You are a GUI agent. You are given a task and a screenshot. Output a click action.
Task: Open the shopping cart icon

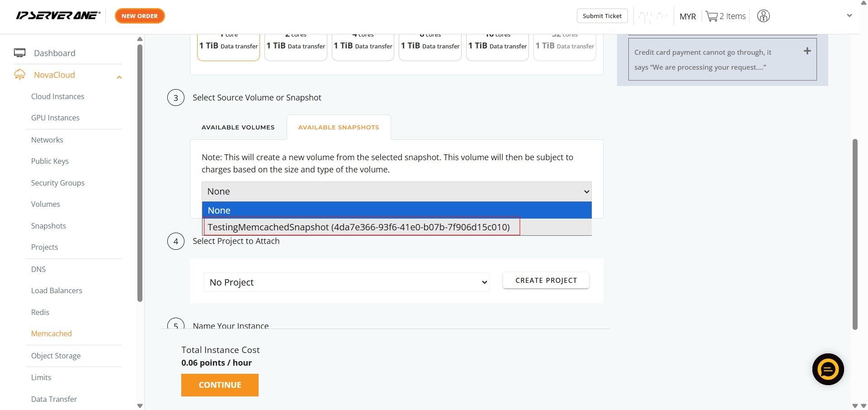point(712,16)
